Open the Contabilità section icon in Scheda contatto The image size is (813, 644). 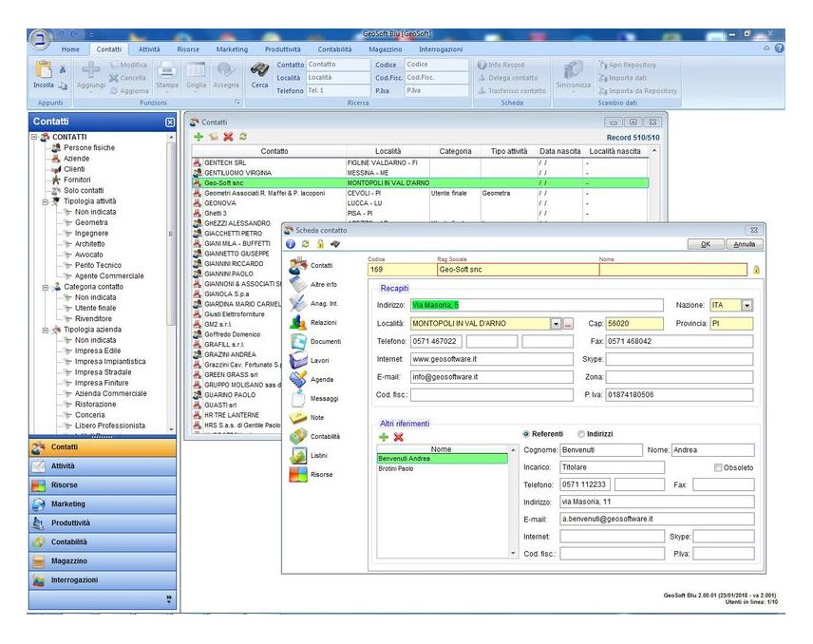coord(298,437)
